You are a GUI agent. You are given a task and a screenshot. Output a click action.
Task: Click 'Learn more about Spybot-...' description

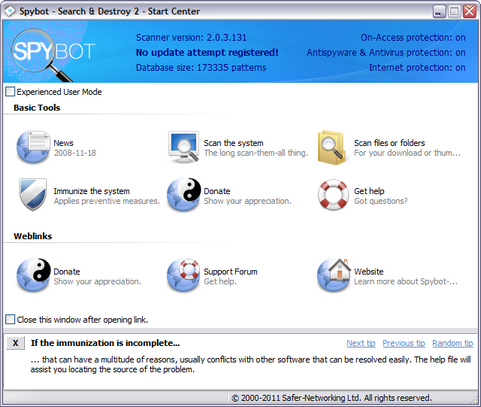tap(406, 282)
